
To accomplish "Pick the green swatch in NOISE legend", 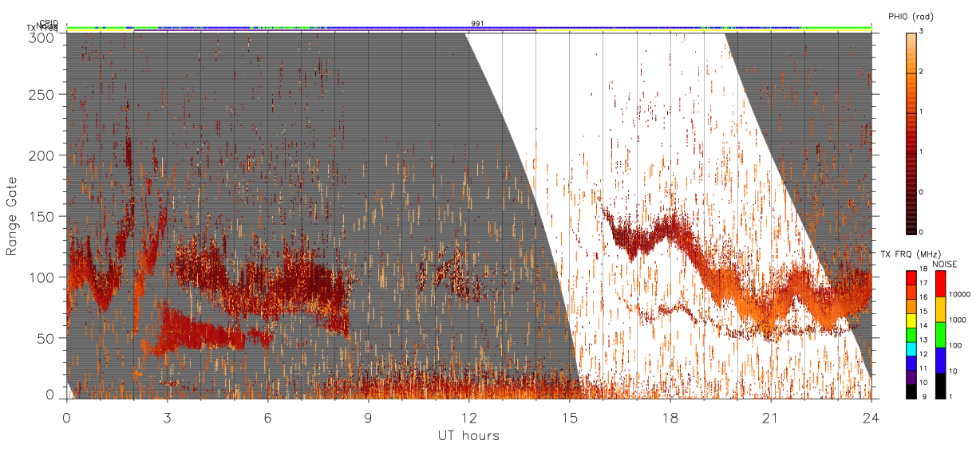I will 939,335.
